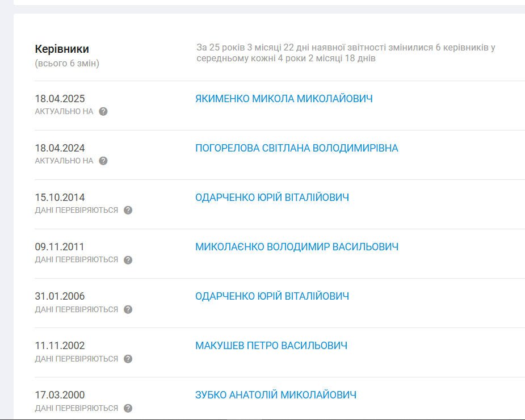Viewport: 525px width, 420px height.
Task: Open МИКОЛАЄНКО ВОЛОДИМИР ВАСИЛЬОВИЧ link
Action: pyautogui.click(x=297, y=247)
